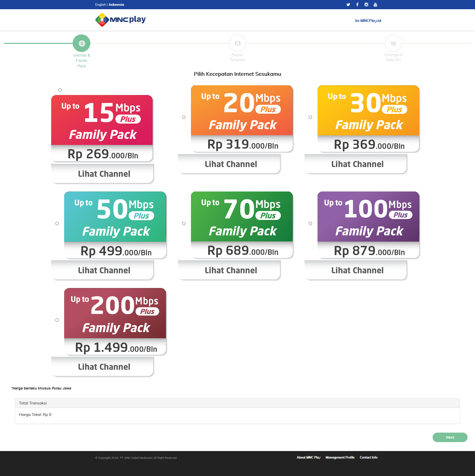Click Lihat Channel under the 200 Mbps pack

point(102,367)
